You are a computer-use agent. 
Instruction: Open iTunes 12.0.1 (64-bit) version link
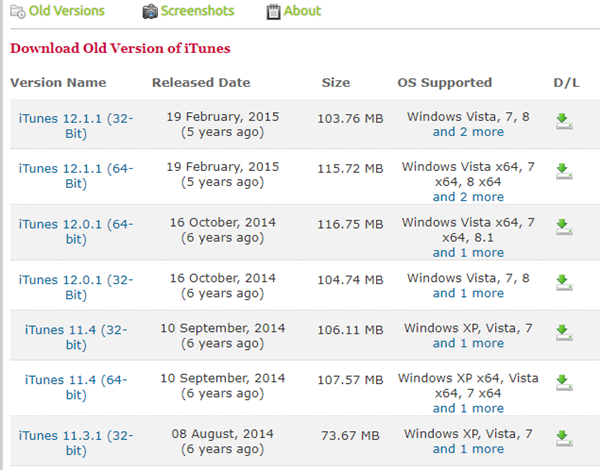76,232
